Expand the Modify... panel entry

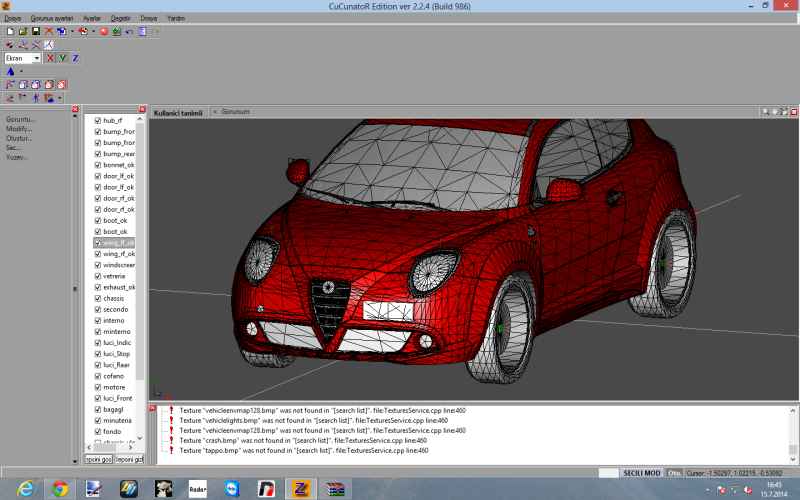[19, 129]
